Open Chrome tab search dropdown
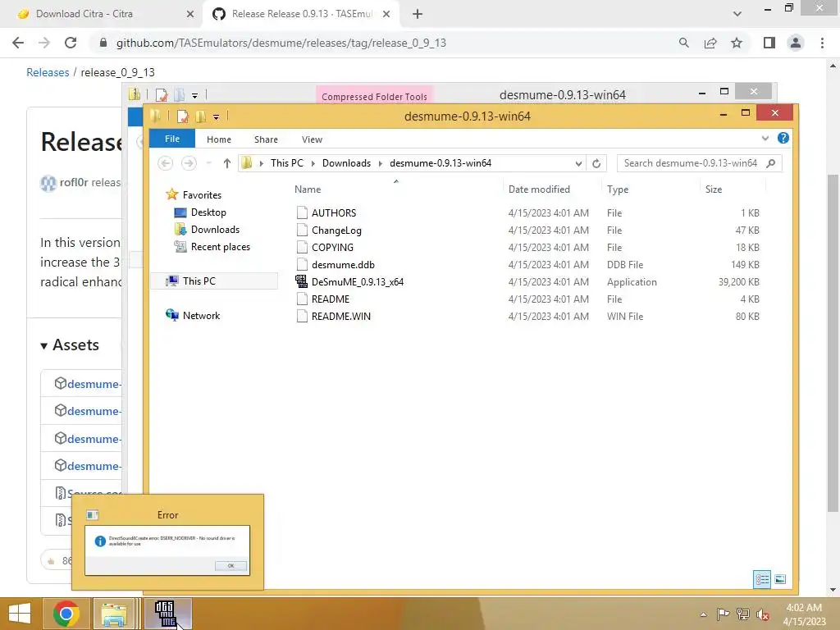Screen dimensions: 840x630 (737, 14)
